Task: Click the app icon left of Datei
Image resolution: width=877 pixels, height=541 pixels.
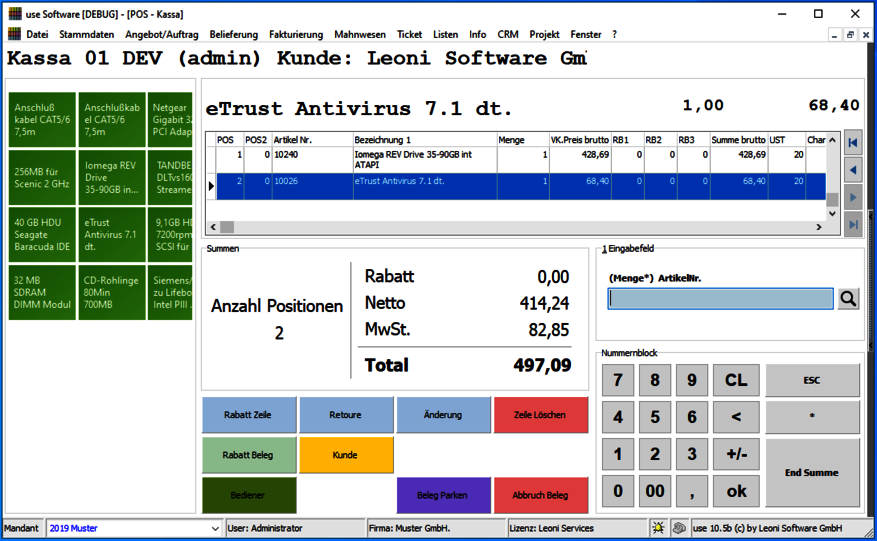Action: tap(14, 34)
